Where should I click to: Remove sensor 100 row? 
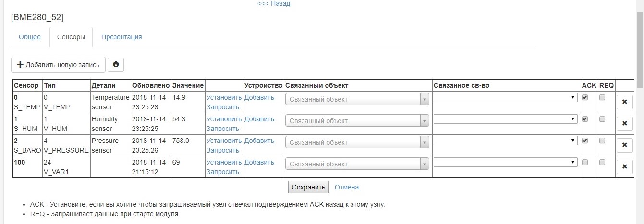[624, 166]
